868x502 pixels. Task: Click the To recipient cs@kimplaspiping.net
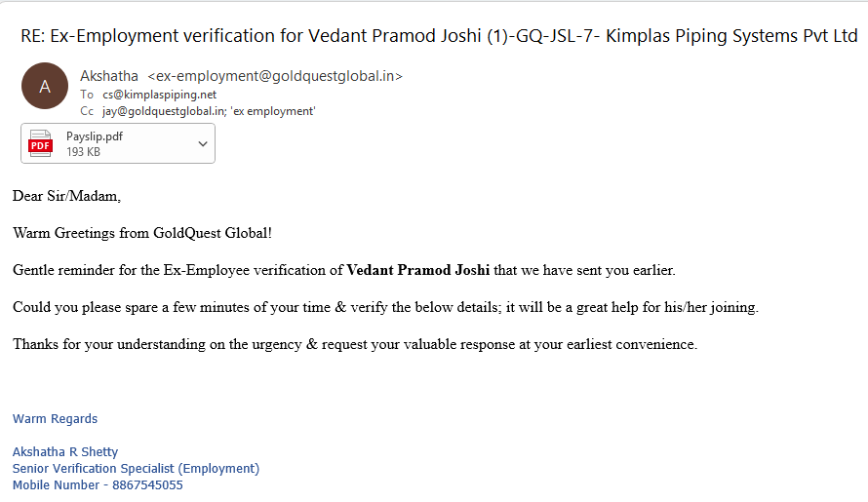159,95
